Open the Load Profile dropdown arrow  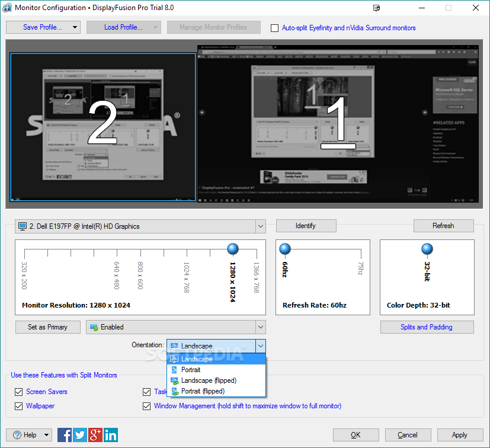155,27
